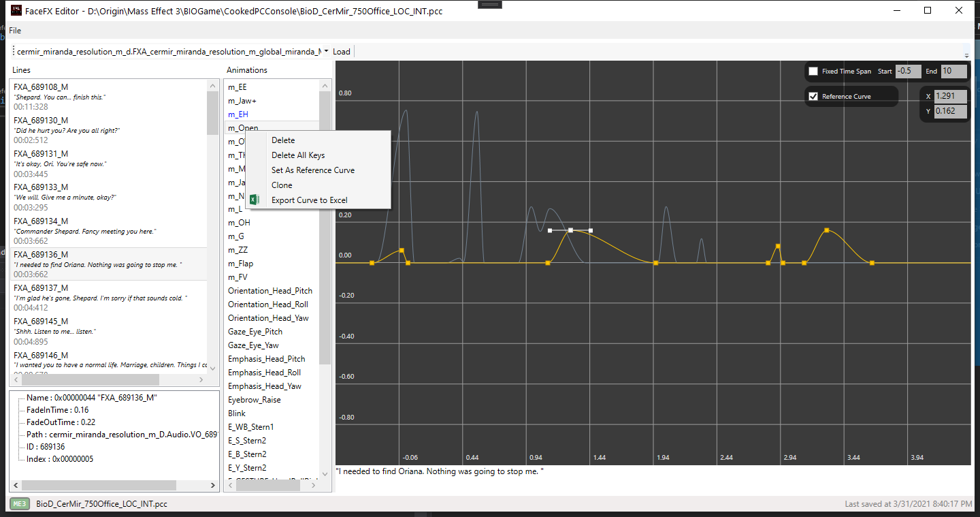
Task: Select the m_EH animation
Action: 238,114
